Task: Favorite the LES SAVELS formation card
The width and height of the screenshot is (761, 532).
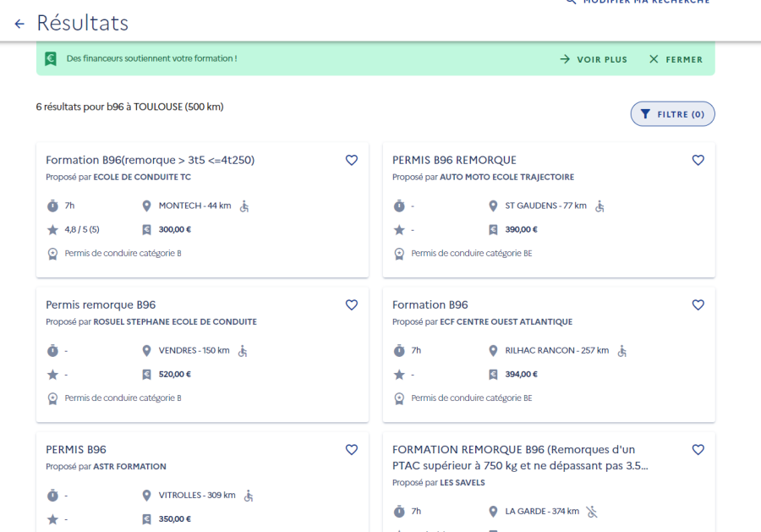Action: [698, 449]
